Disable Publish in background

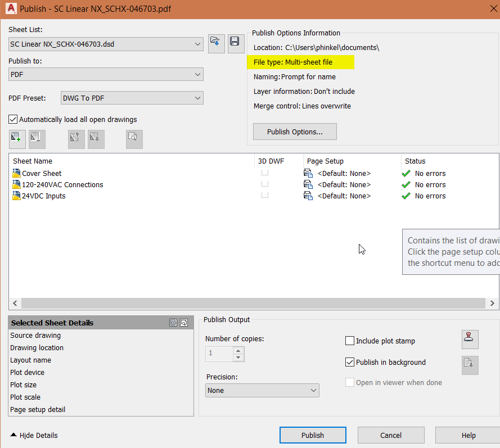pos(349,361)
